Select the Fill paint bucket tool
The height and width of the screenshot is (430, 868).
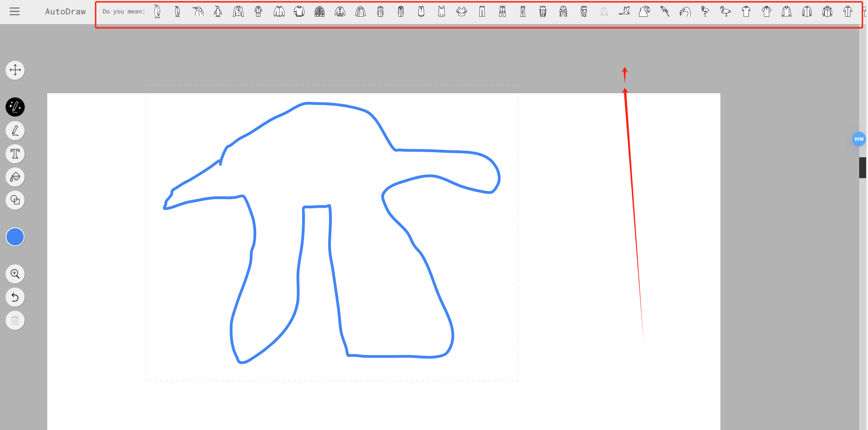[15, 177]
